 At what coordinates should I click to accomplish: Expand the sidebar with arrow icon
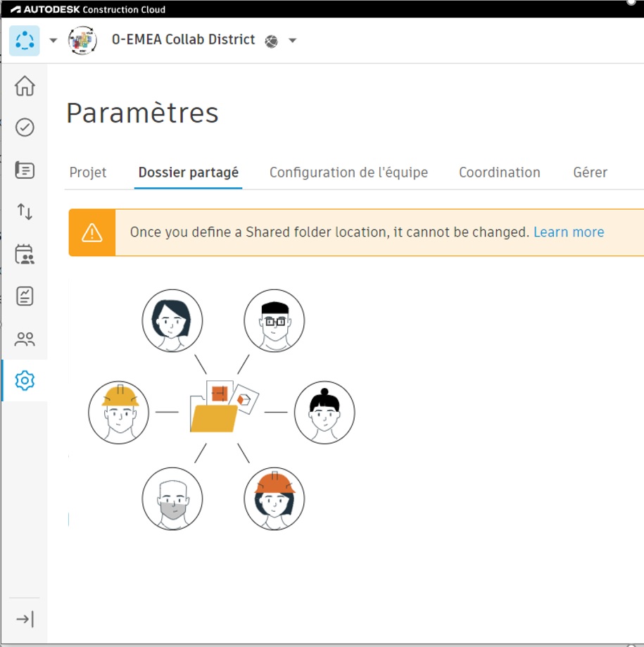pyautogui.click(x=25, y=619)
